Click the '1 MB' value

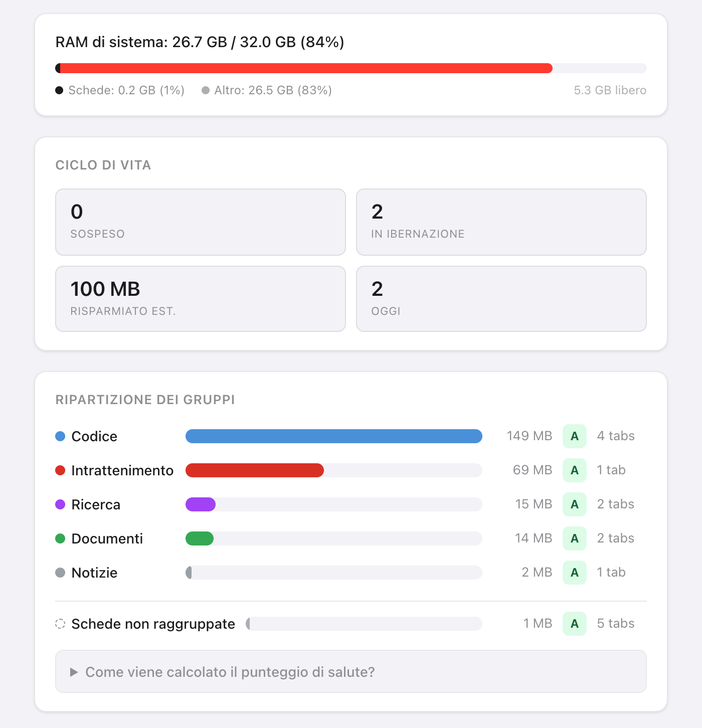click(538, 623)
